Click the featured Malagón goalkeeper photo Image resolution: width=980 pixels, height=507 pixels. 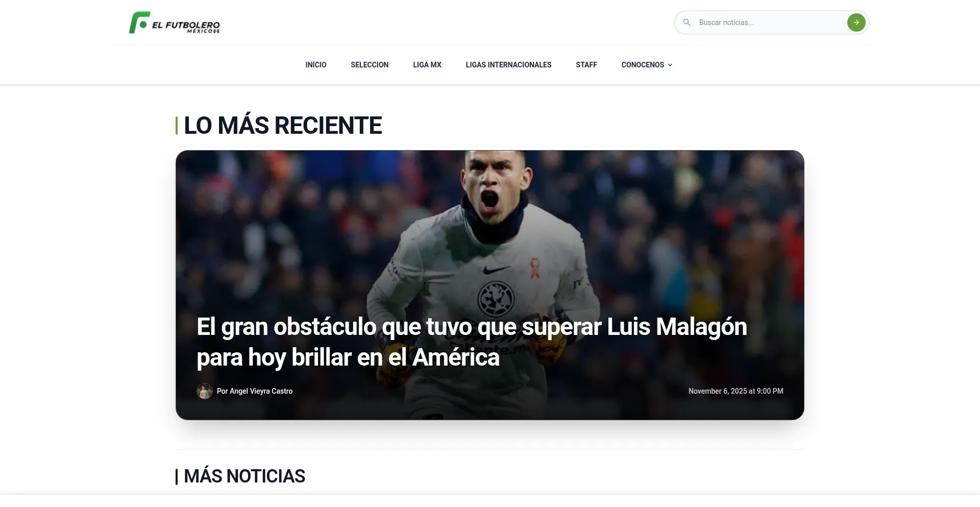click(x=490, y=230)
